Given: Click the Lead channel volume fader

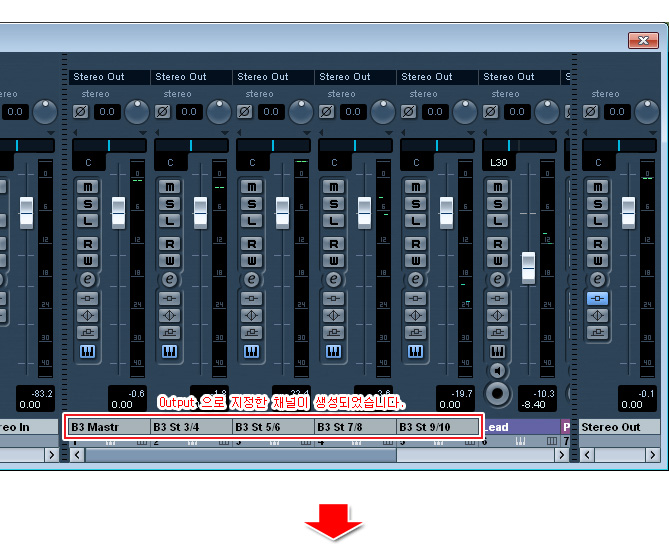Looking at the screenshot, I should tap(528, 268).
